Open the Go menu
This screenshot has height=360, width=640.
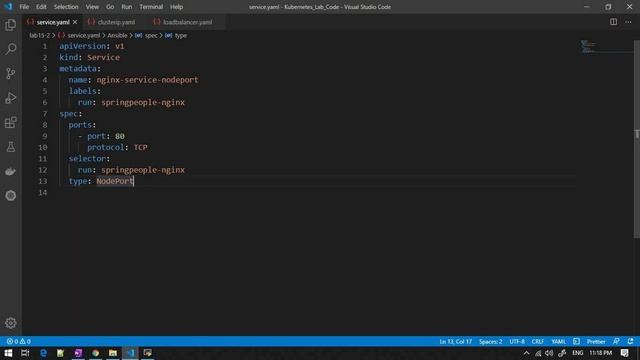[x=110, y=7]
